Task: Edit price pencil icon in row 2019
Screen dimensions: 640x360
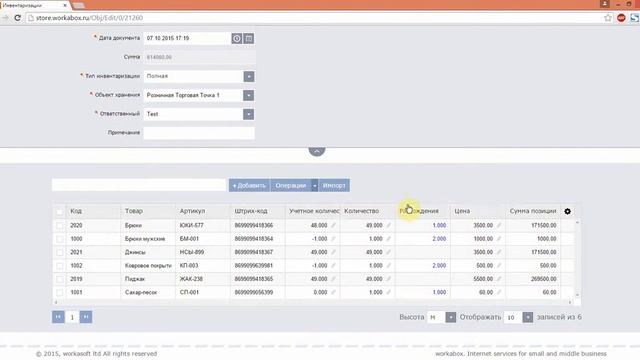Action: pyautogui.click(x=499, y=279)
